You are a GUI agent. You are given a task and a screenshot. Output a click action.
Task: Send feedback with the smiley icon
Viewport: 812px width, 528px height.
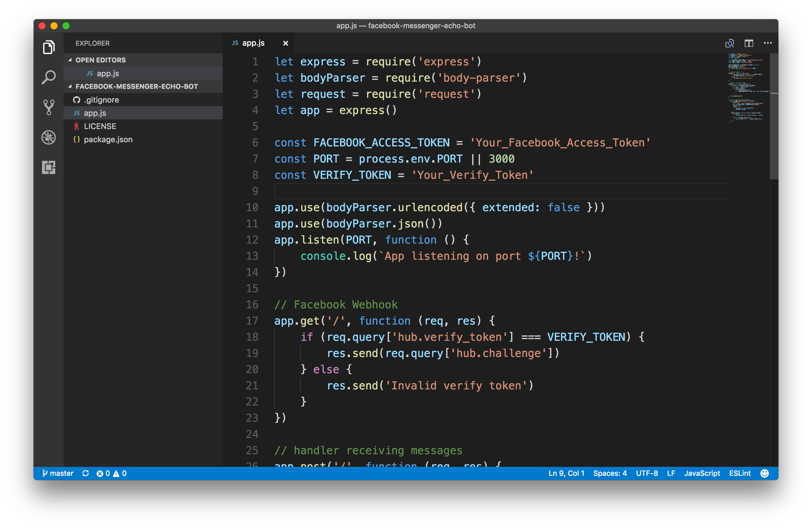pyautogui.click(x=765, y=473)
